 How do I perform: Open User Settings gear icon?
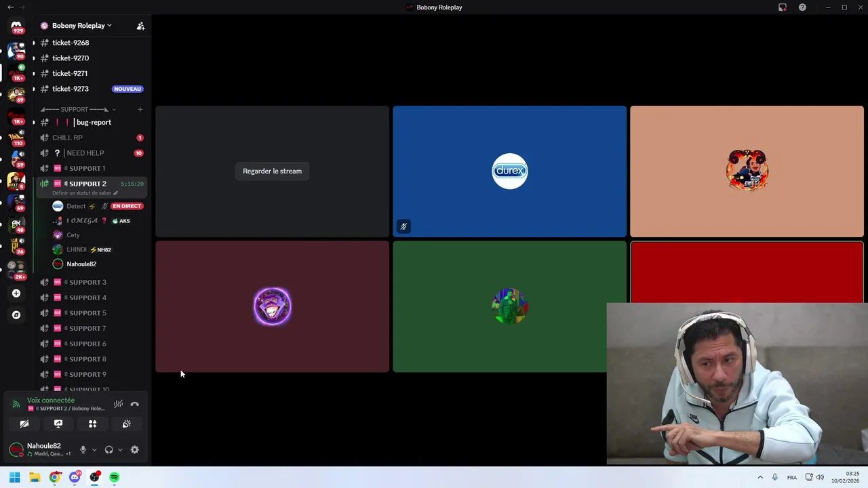click(x=134, y=449)
